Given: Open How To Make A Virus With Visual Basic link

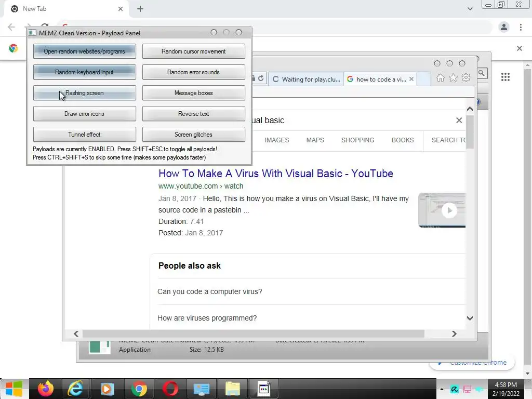Looking at the screenshot, I should coord(275,174).
